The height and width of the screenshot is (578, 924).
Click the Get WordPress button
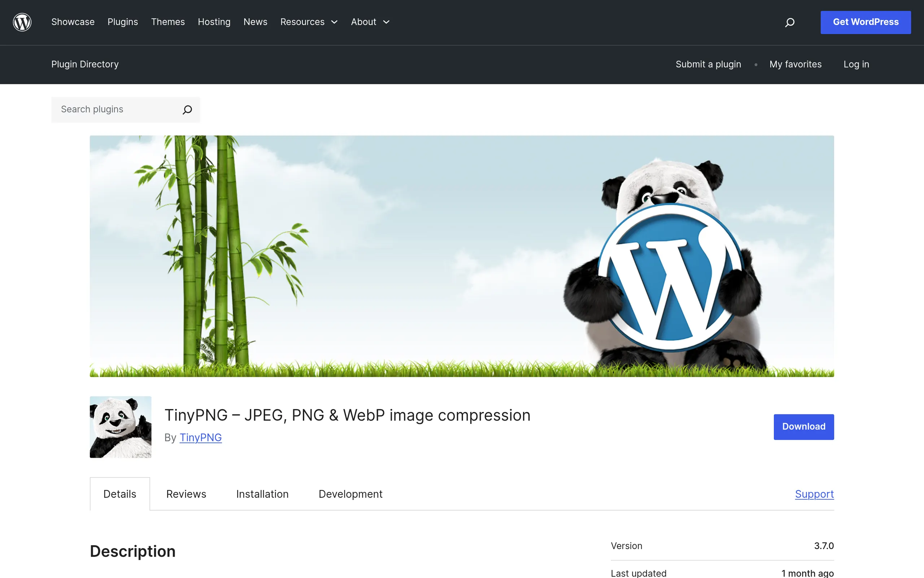[x=866, y=22]
